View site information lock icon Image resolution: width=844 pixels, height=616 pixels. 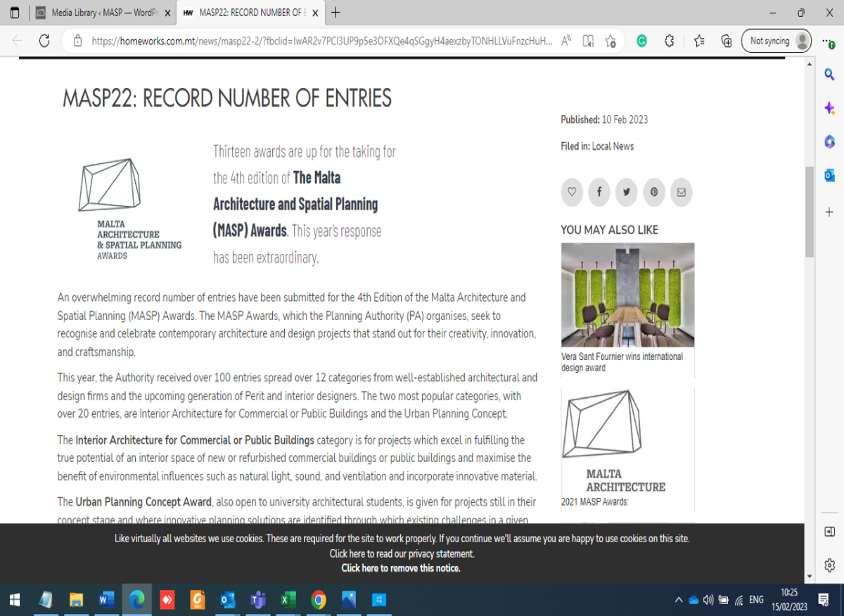pos(78,41)
